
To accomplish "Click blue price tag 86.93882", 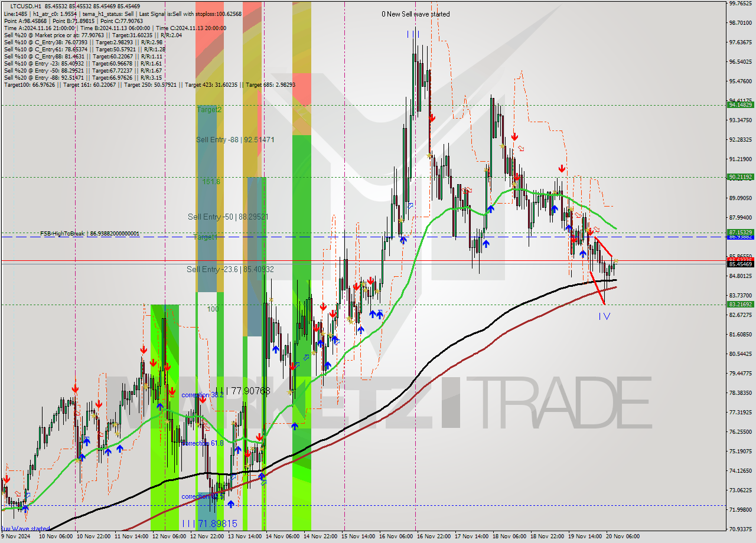I will pos(740,237).
